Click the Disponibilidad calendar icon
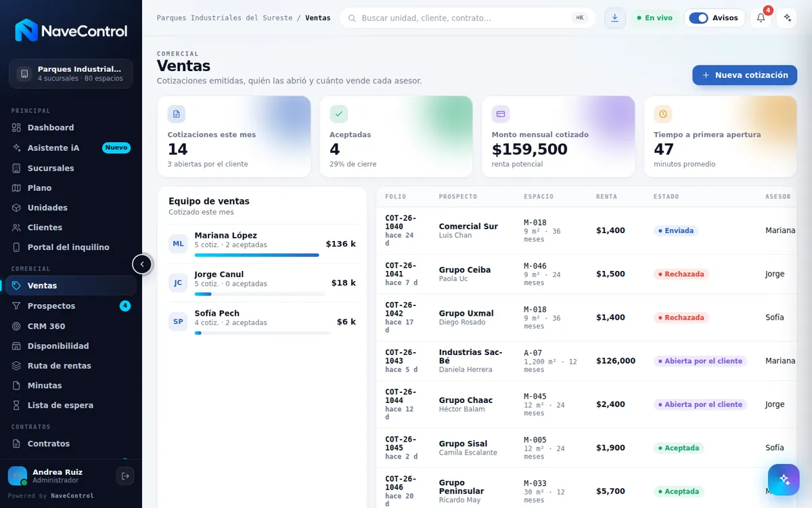 tap(17, 345)
